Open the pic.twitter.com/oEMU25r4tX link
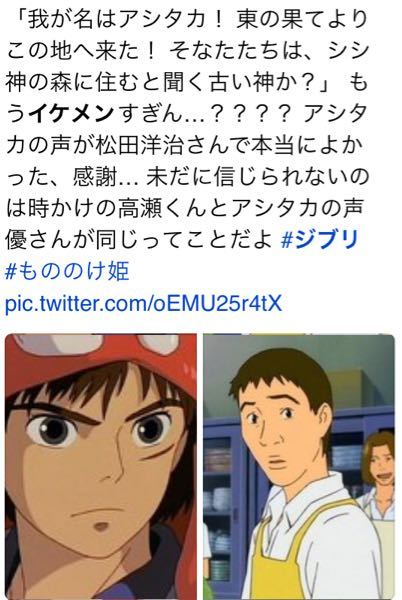402x600 pixels. click(143, 303)
